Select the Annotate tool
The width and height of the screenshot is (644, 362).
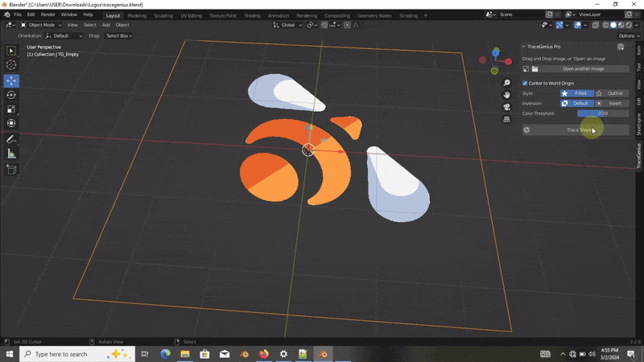pos(11,139)
